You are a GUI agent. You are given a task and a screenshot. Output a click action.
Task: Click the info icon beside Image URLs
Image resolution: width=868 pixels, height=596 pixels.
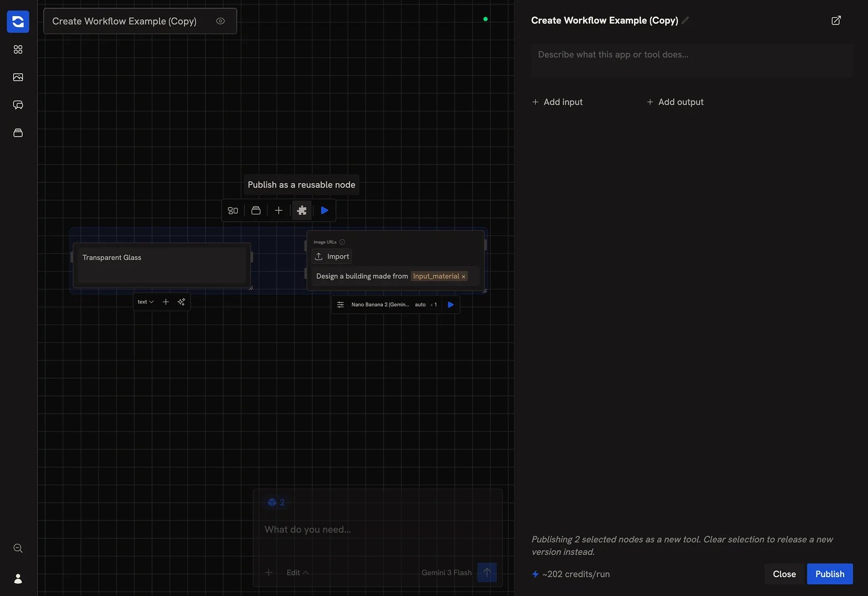[342, 242]
